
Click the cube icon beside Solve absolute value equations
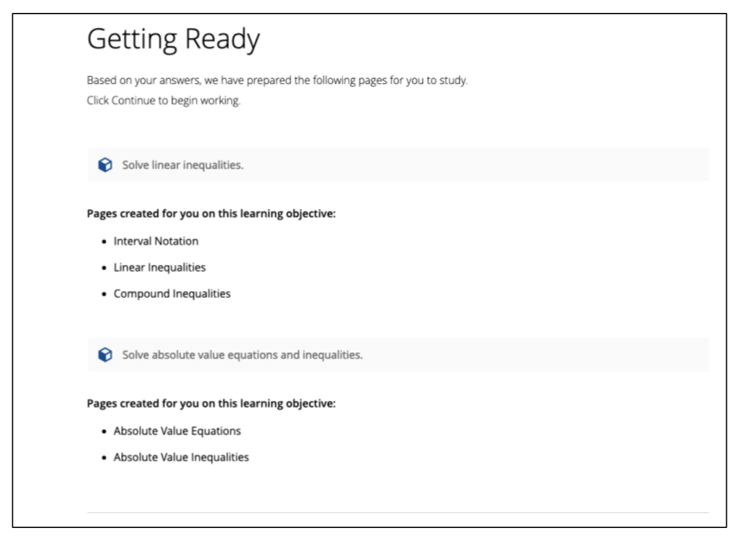pos(106,355)
